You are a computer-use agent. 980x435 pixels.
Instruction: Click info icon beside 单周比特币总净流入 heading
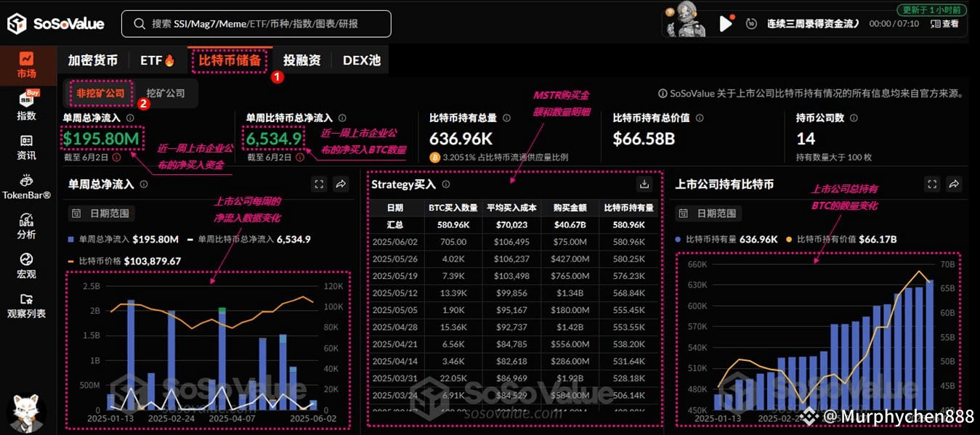point(342,118)
